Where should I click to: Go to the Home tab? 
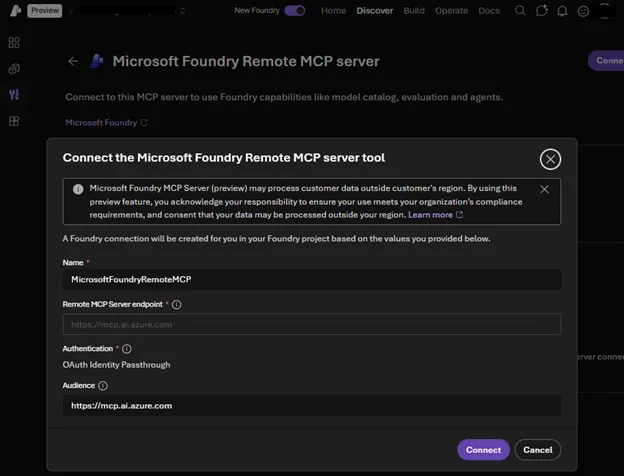(334, 11)
